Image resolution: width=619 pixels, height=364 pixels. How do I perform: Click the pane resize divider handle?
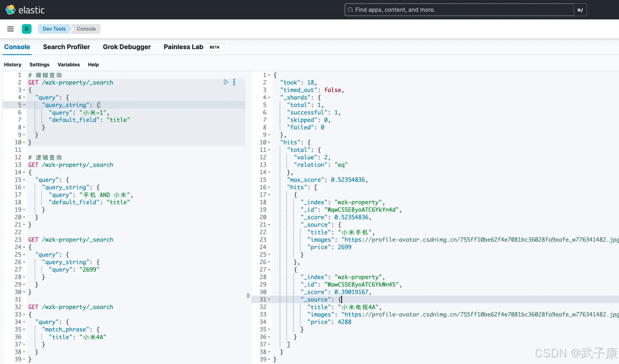coord(248,295)
